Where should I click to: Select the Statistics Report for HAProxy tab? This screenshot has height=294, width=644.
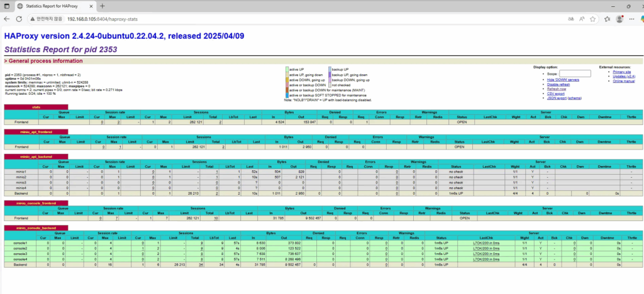55,6
